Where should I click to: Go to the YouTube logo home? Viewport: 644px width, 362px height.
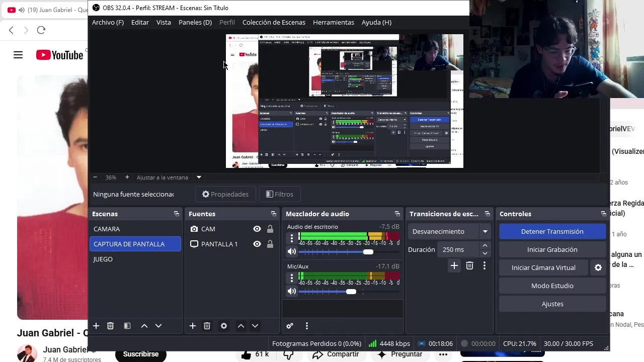coord(59,55)
